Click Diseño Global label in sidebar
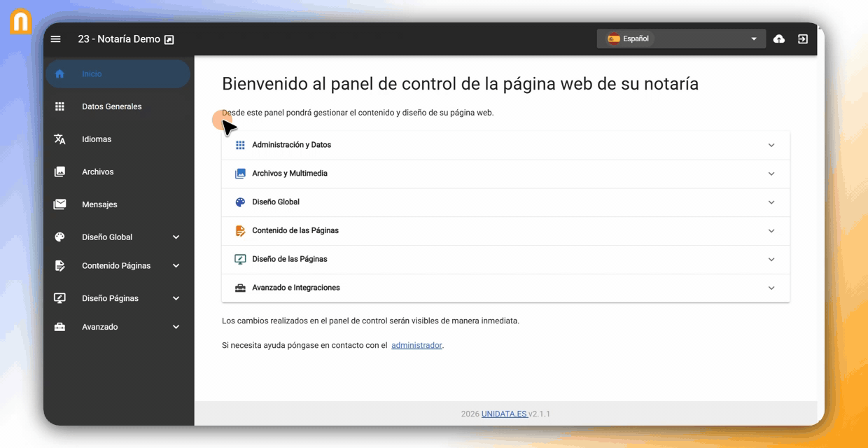The width and height of the screenshot is (868, 448). (107, 237)
